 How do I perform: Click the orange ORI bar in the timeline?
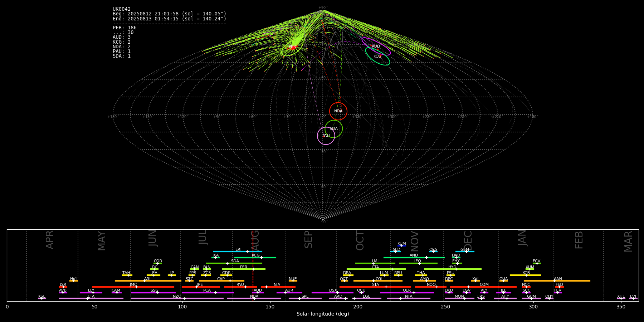[x=378, y=281]
